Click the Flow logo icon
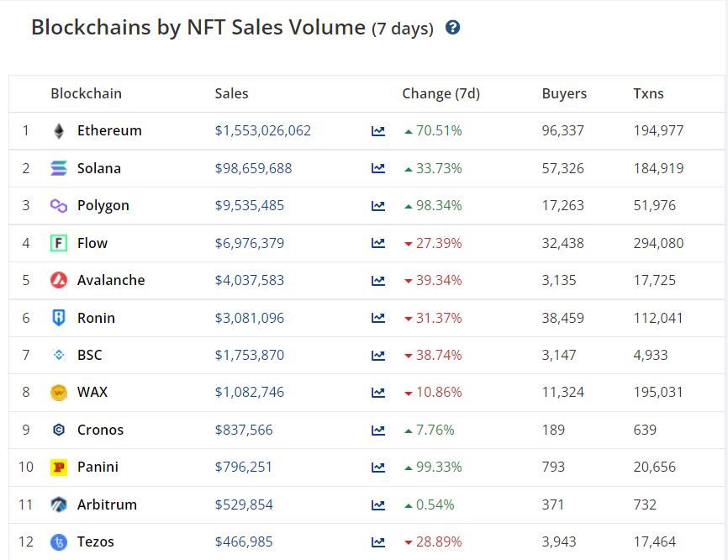 (59, 243)
